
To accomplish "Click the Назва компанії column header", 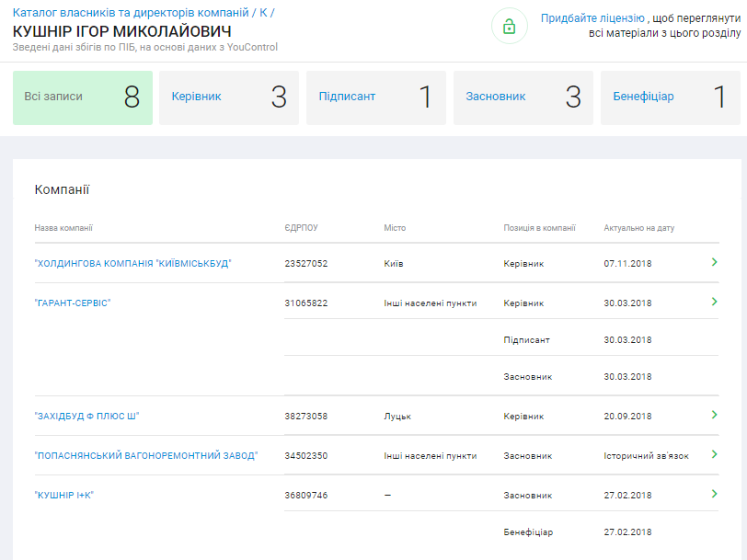I will pyautogui.click(x=63, y=228).
